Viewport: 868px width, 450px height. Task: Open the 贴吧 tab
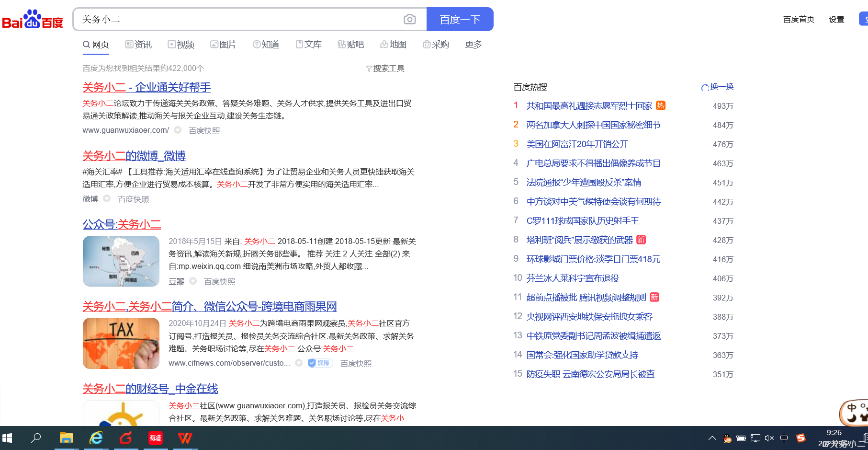click(351, 45)
